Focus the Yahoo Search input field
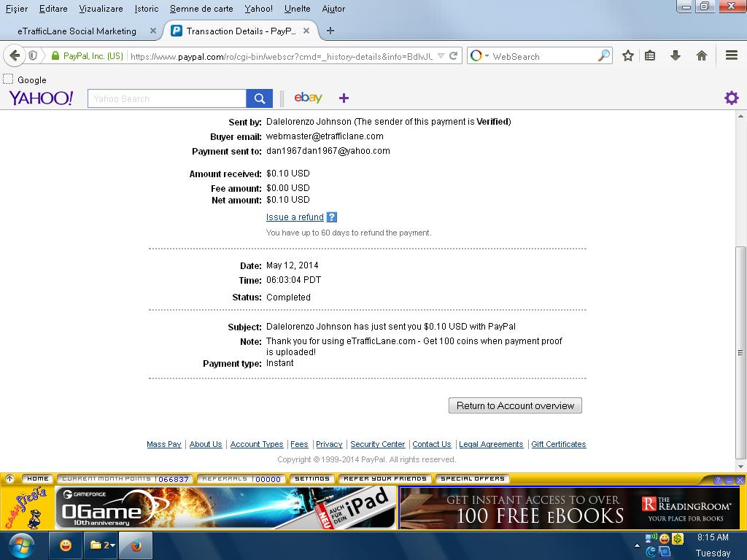The image size is (747, 560). click(x=167, y=98)
